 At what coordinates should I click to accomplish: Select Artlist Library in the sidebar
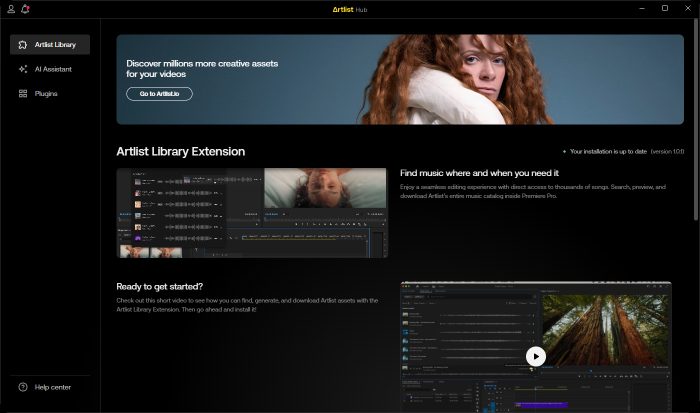50,45
